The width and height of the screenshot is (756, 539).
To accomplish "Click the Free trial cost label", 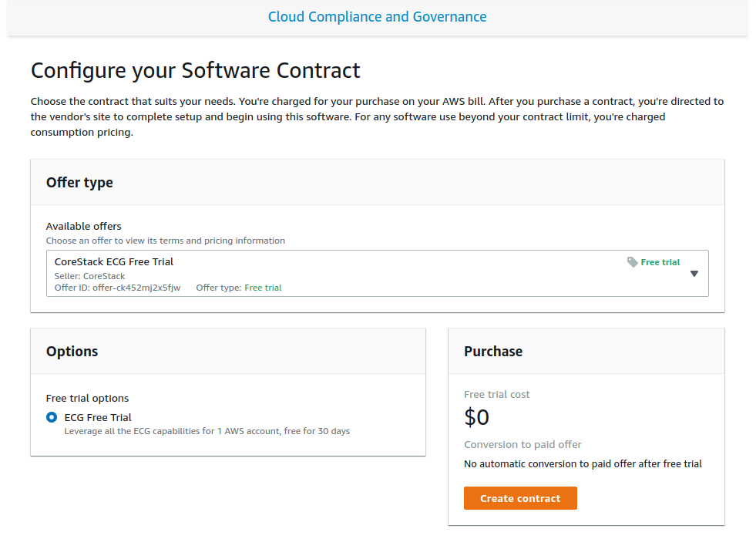I will pos(496,394).
